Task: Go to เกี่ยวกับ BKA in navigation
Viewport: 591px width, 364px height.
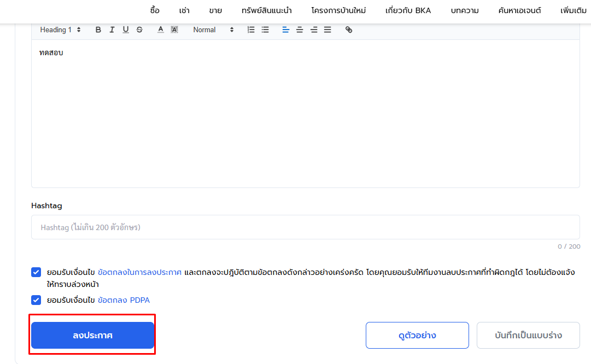Action: coord(408,10)
